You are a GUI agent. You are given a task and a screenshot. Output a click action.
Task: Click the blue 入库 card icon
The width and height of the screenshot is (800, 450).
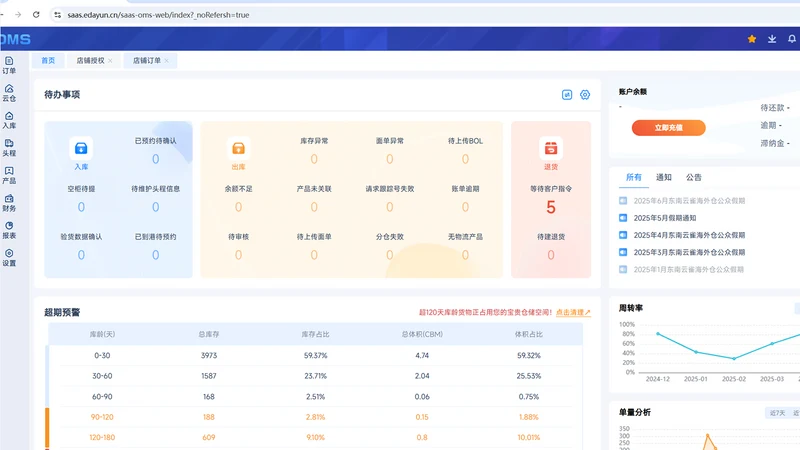(81, 148)
